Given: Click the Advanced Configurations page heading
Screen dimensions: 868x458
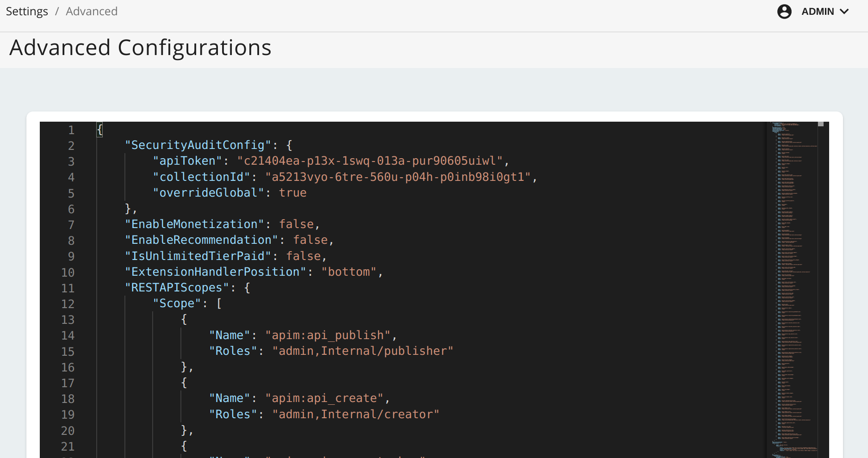Looking at the screenshot, I should point(140,48).
